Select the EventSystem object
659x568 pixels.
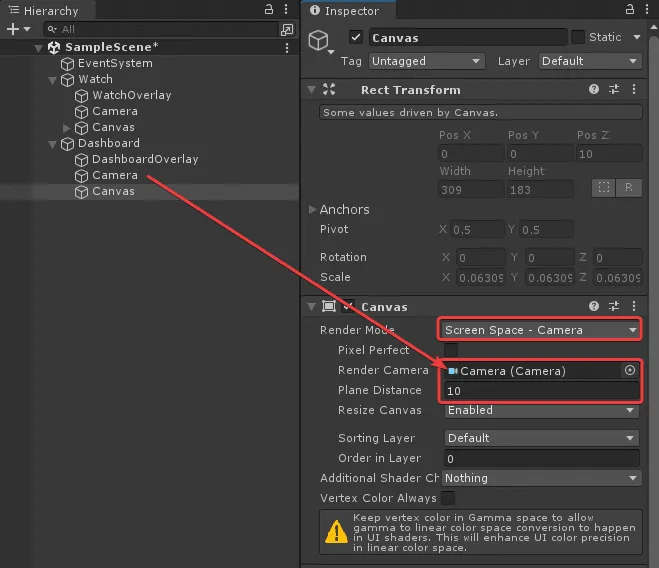pyautogui.click(x=115, y=63)
